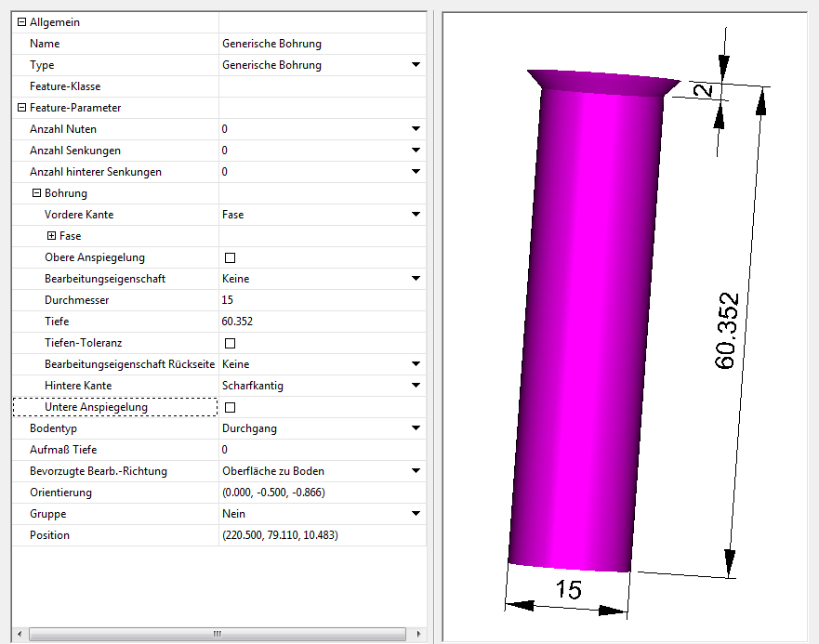
Task: Toggle the Tiefen-Toleranz checkbox
Action: tap(231, 343)
